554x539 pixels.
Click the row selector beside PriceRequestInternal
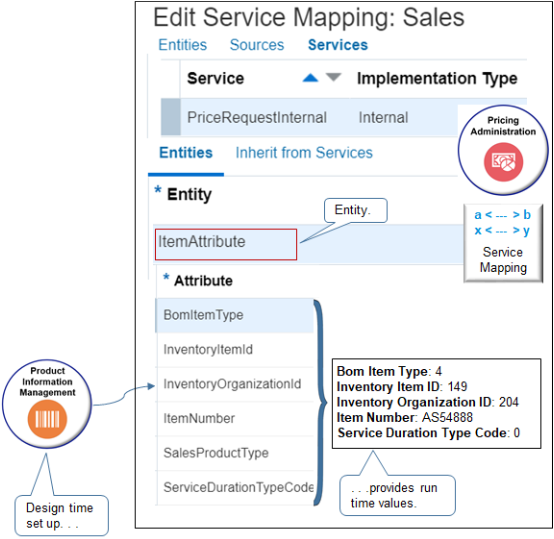point(171,117)
